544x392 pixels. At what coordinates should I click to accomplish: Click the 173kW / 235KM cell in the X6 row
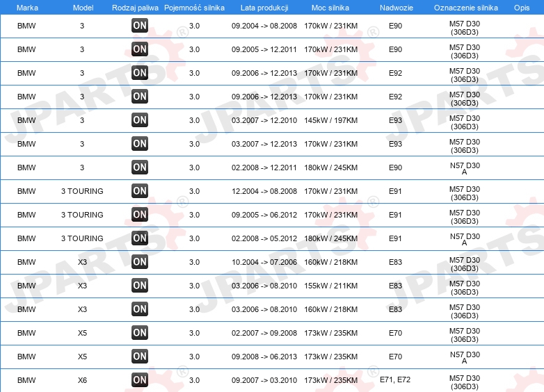coord(330,380)
